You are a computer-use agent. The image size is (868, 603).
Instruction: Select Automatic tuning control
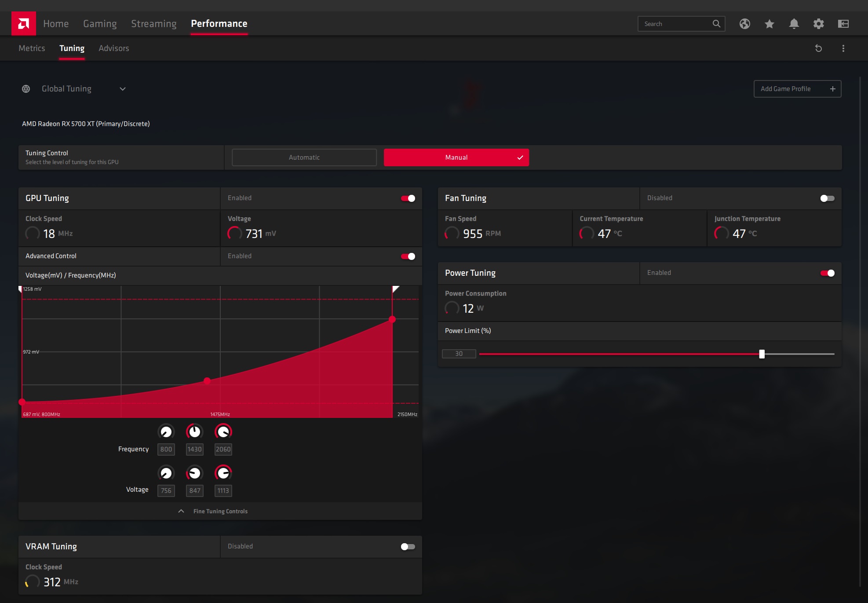(304, 157)
